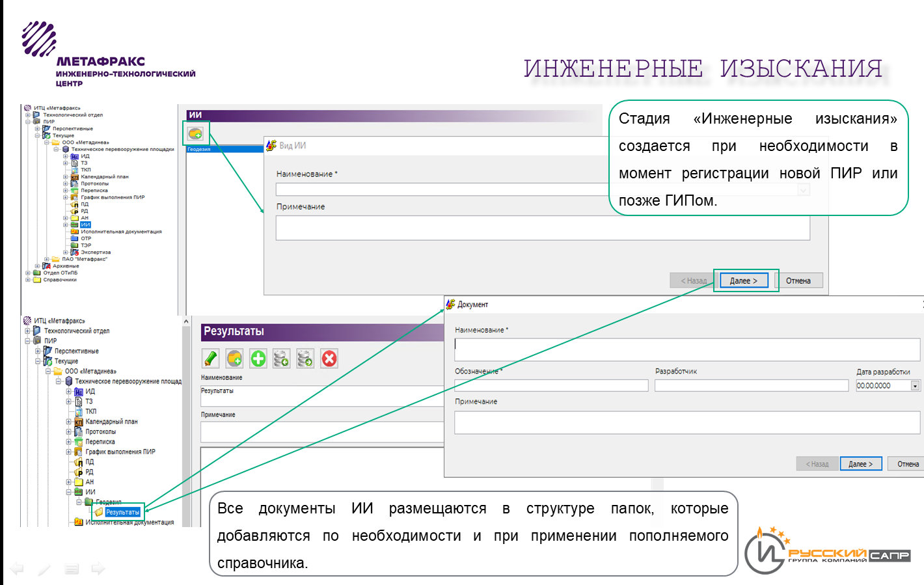Expand Технологический отдел in ИИ window tree
The image size is (924, 585).
[28, 115]
